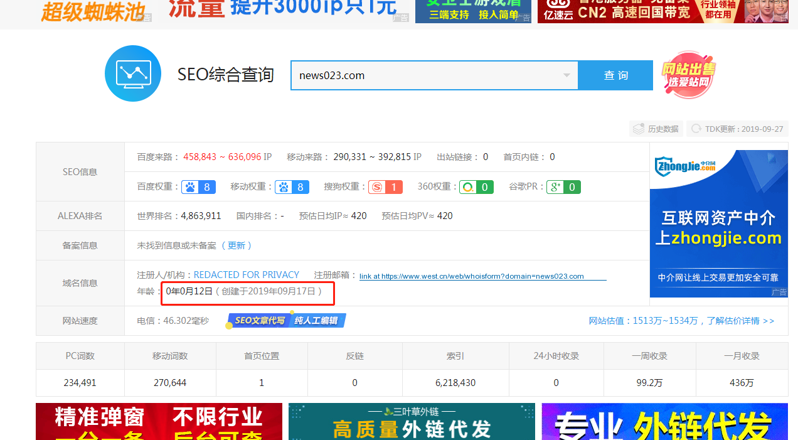
Task: Click the TDK更新 refresh button
Action: coord(737,129)
